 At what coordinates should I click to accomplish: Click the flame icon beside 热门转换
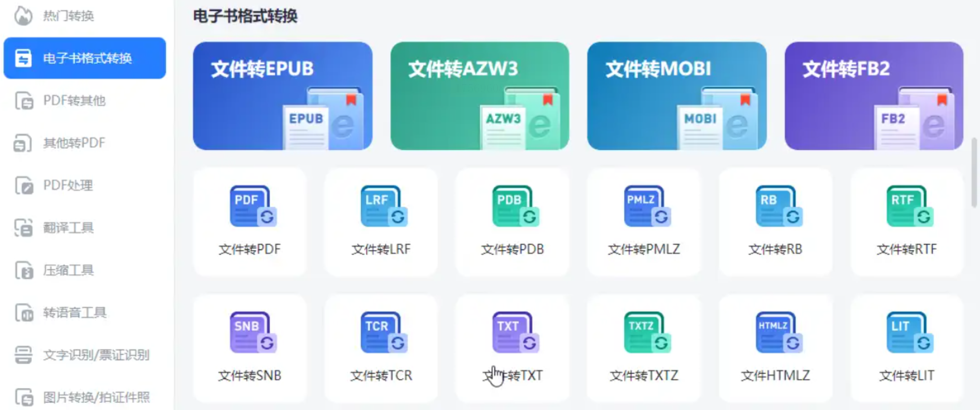click(x=23, y=16)
